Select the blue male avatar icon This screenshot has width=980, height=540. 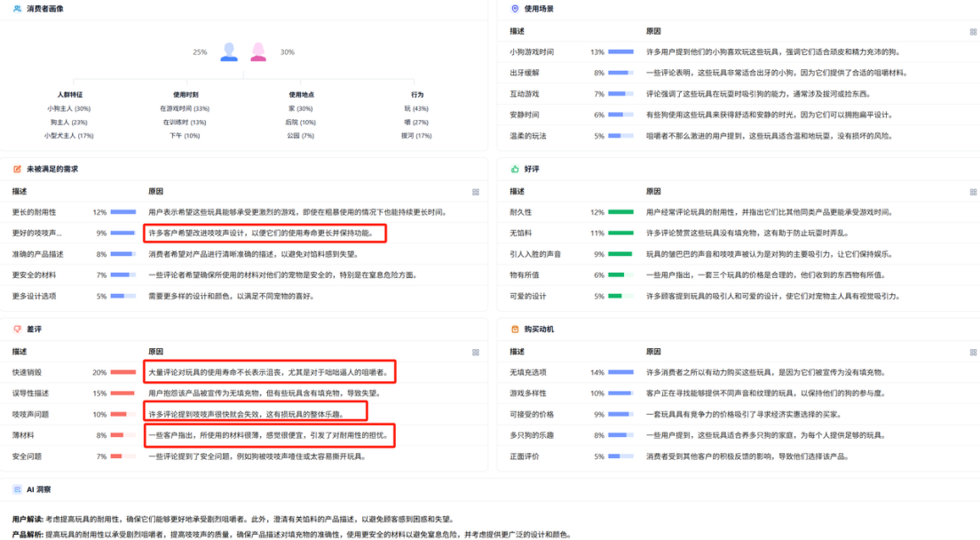pyautogui.click(x=229, y=52)
